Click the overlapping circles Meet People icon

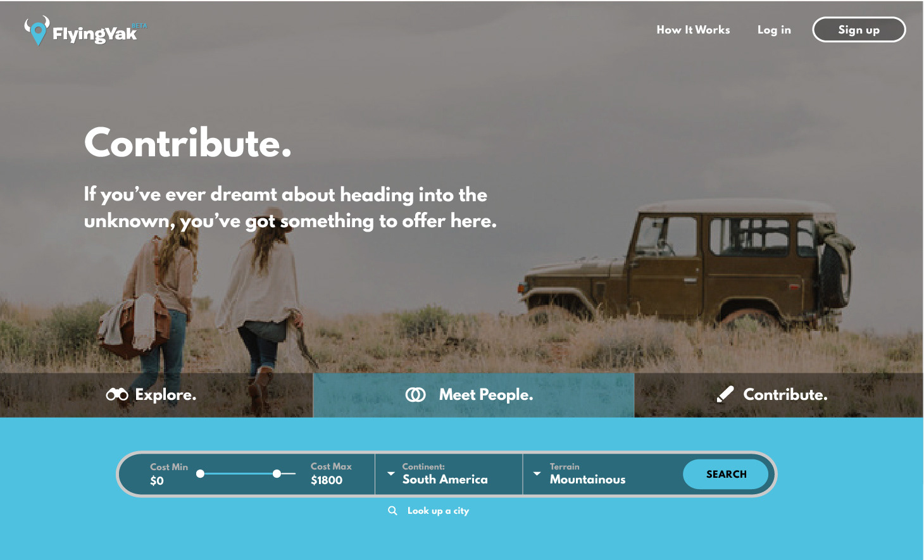(416, 395)
